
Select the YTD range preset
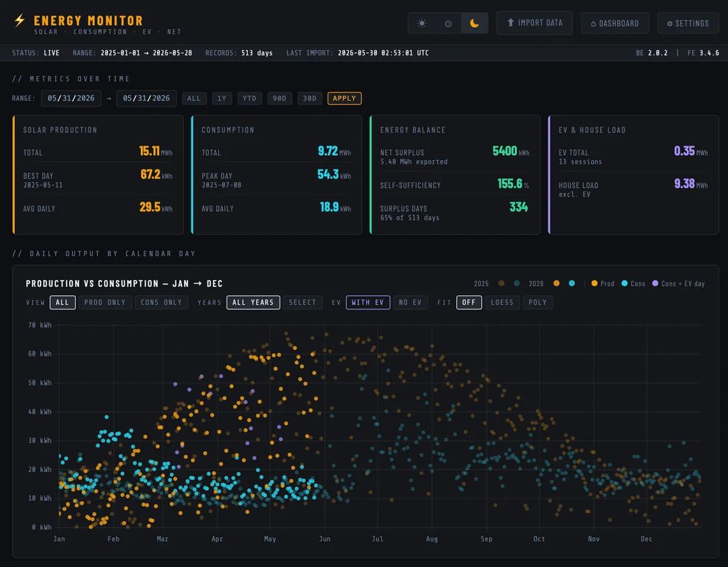[x=249, y=98]
